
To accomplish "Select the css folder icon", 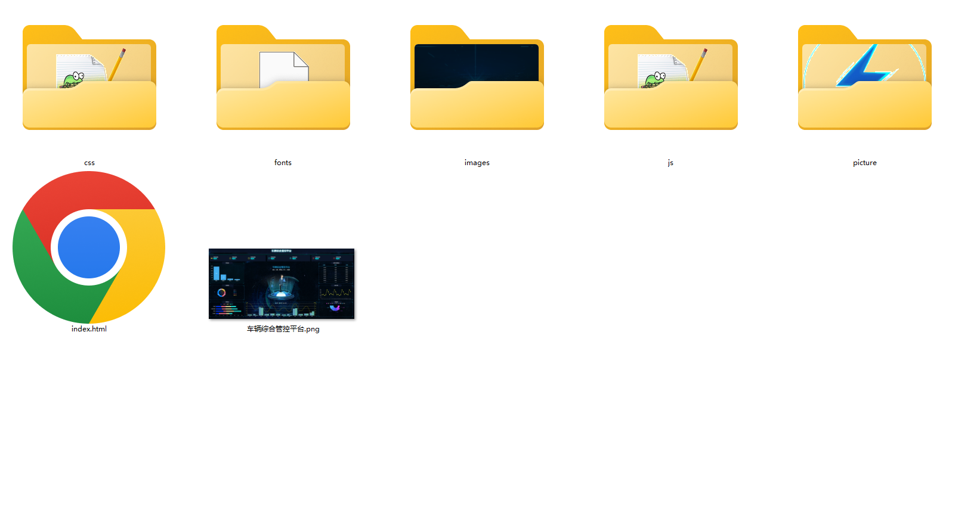I will [89, 77].
